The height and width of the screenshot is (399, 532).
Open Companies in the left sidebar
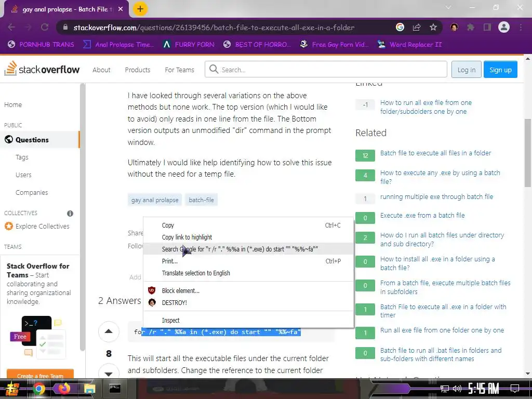(32, 192)
